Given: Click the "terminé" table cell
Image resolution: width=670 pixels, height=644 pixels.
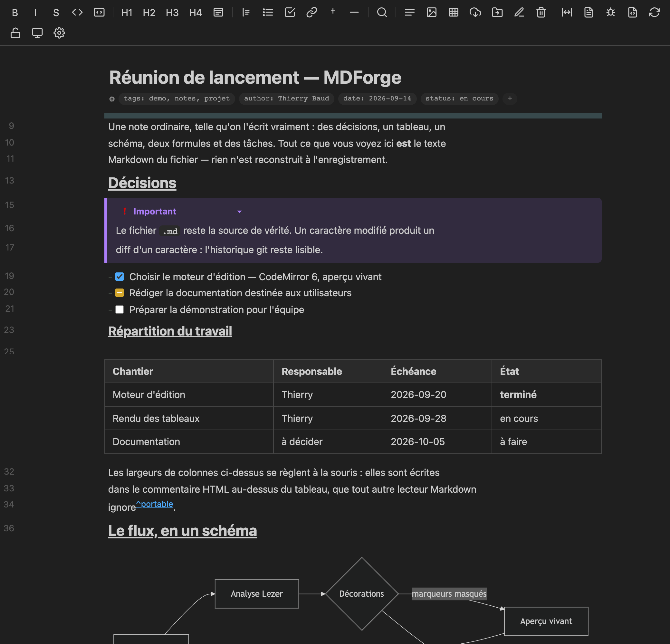Looking at the screenshot, I should click(546, 394).
